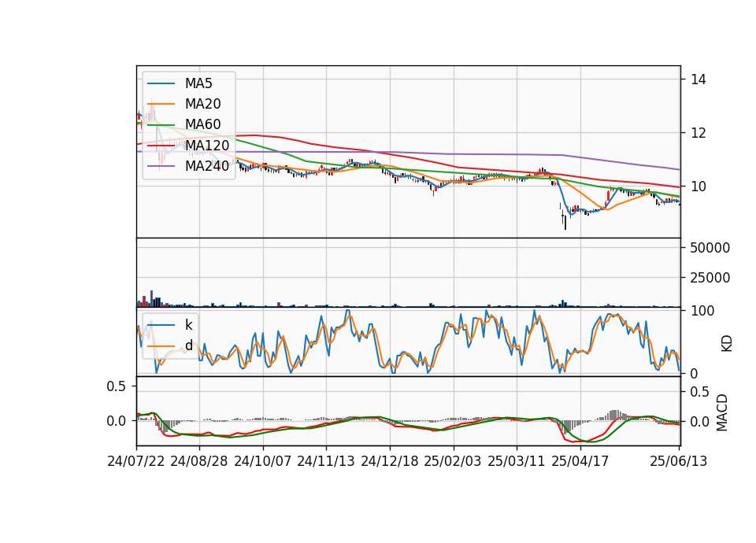Click the 24/11/13 date label
The width and height of the screenshot is (756, 543).
[326, 461]
